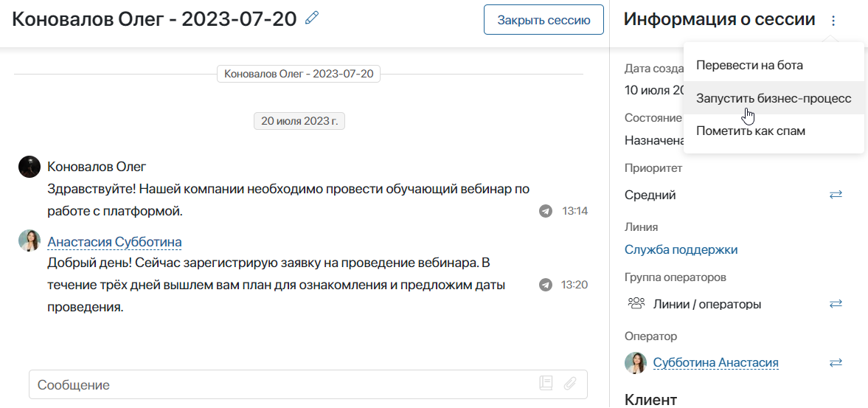Screen dimensions: 868x408
Task: Click the operators group icon near 'Линии / операторы'
Action: (x=635, y=304)
